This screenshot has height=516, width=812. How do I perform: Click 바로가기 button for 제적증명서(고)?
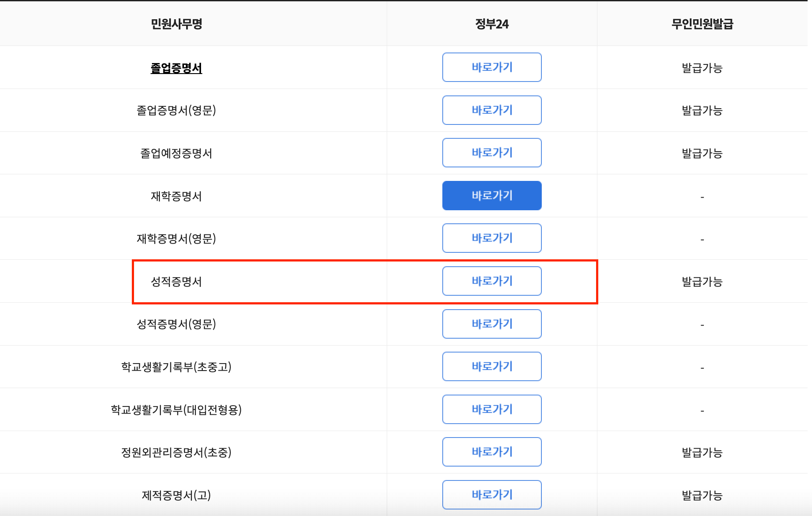[x=492, y=495]
